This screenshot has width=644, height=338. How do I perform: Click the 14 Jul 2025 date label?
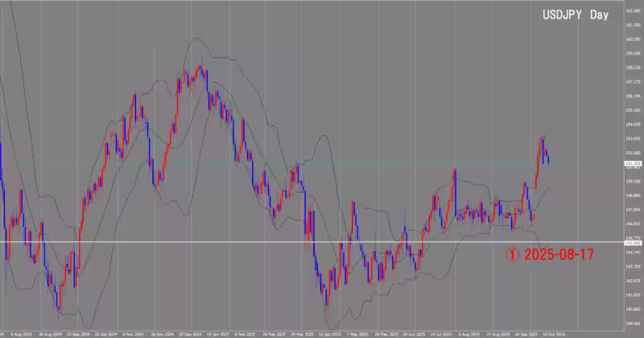point(441,332)
